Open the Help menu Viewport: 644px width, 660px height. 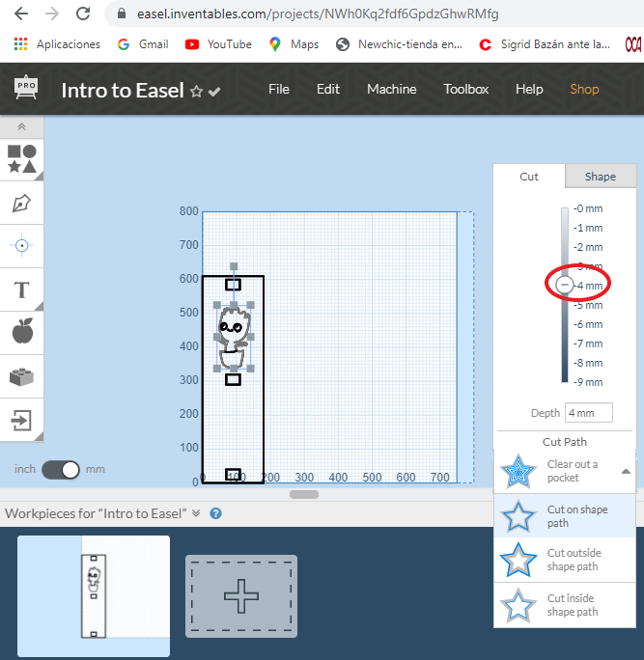click(529, 89)
